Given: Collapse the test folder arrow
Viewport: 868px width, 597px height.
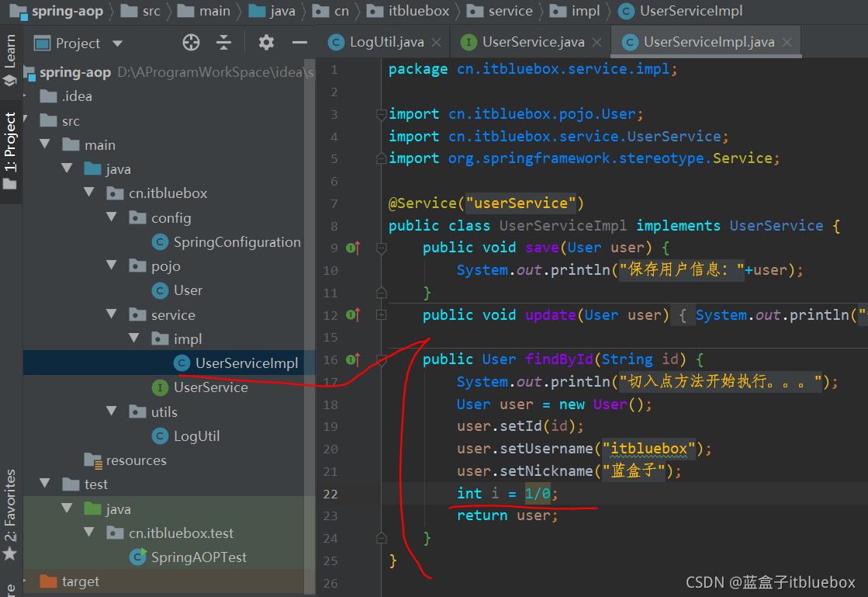Looking at the screenshot, I should 46,484.
